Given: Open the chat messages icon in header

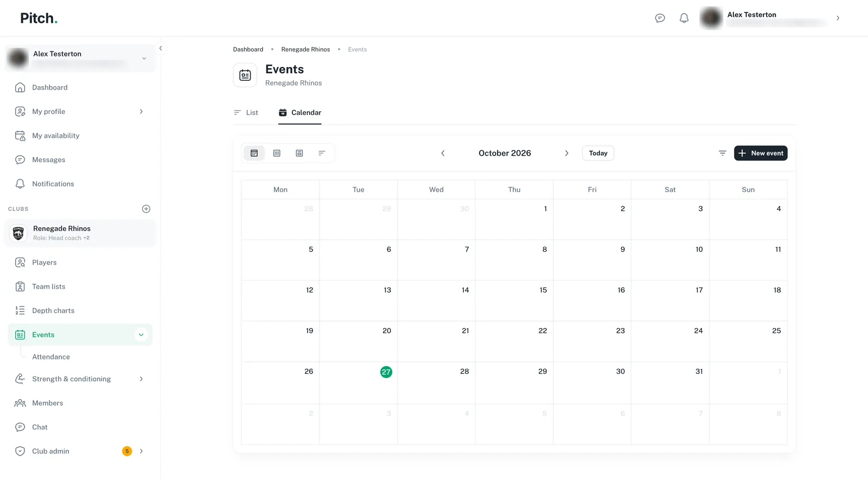Looking at the screenshot, I should (x=660, y=18).
